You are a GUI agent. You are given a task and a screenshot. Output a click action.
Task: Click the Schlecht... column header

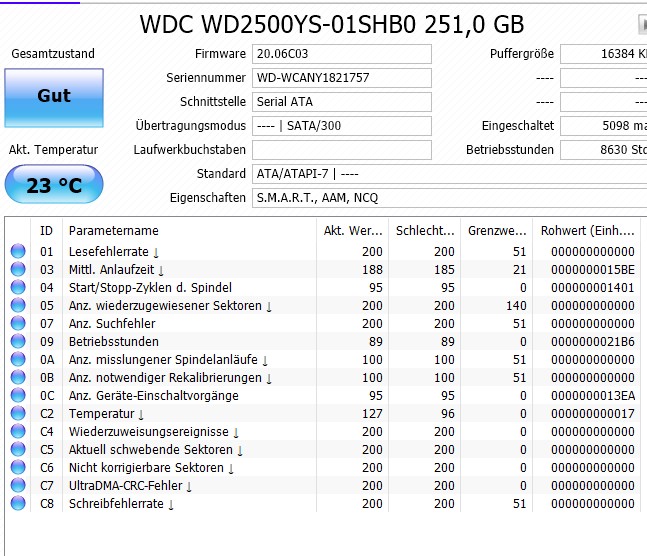(425, 231)
